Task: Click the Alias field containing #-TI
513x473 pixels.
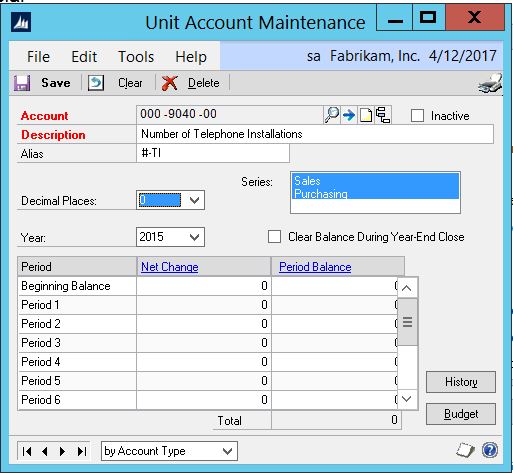Action: pos(213,153)
